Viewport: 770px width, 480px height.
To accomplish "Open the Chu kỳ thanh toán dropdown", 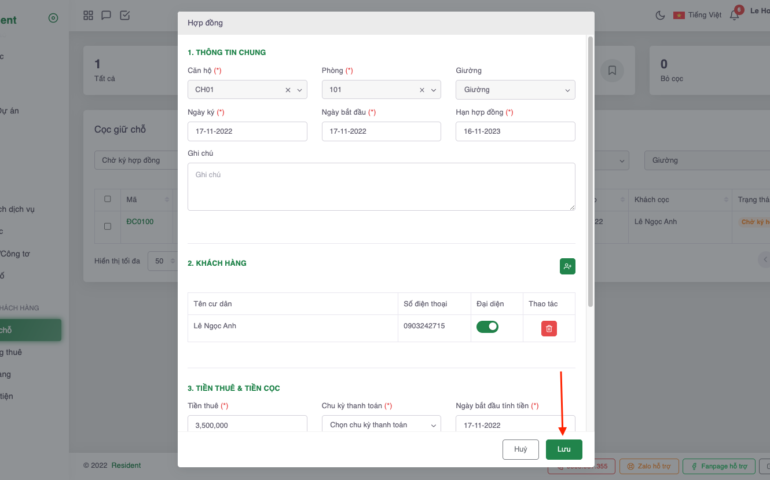I will [380, 424].
